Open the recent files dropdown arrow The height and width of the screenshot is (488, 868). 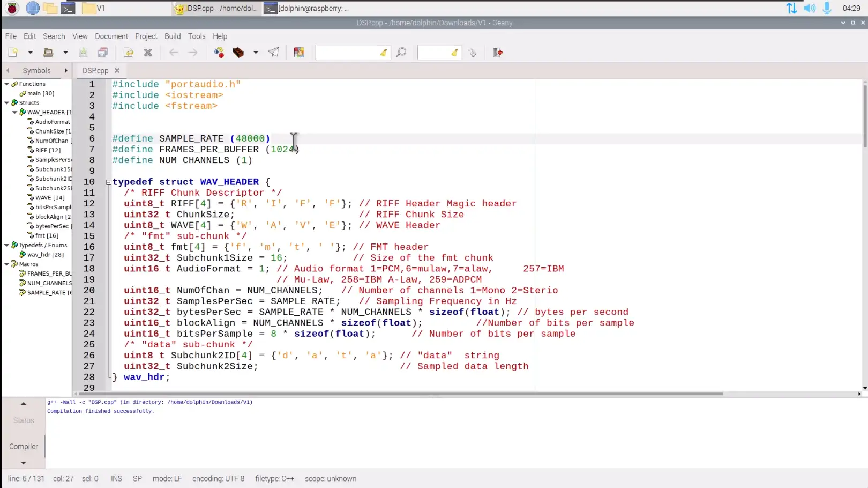(65, 53)
